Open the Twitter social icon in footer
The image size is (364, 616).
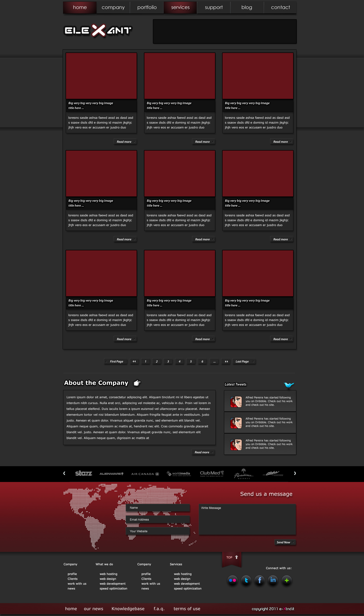click(246, 580)
